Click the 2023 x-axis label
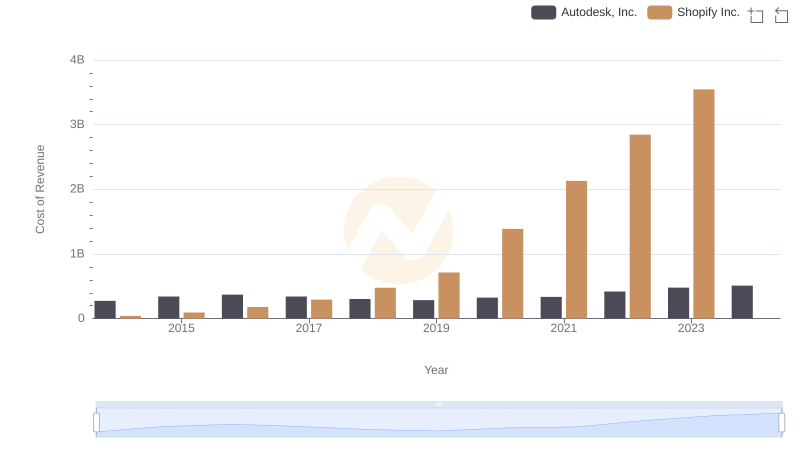 (691, 328)
